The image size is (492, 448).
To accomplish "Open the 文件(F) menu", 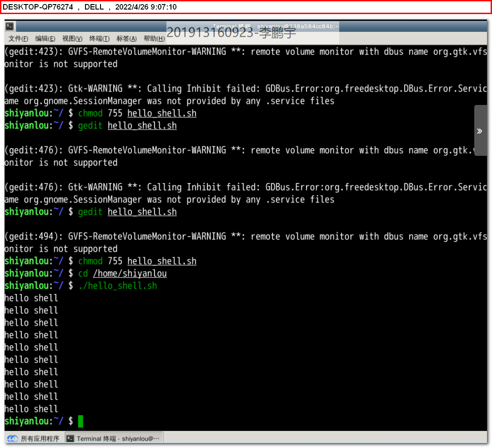I will coord(18,39).
